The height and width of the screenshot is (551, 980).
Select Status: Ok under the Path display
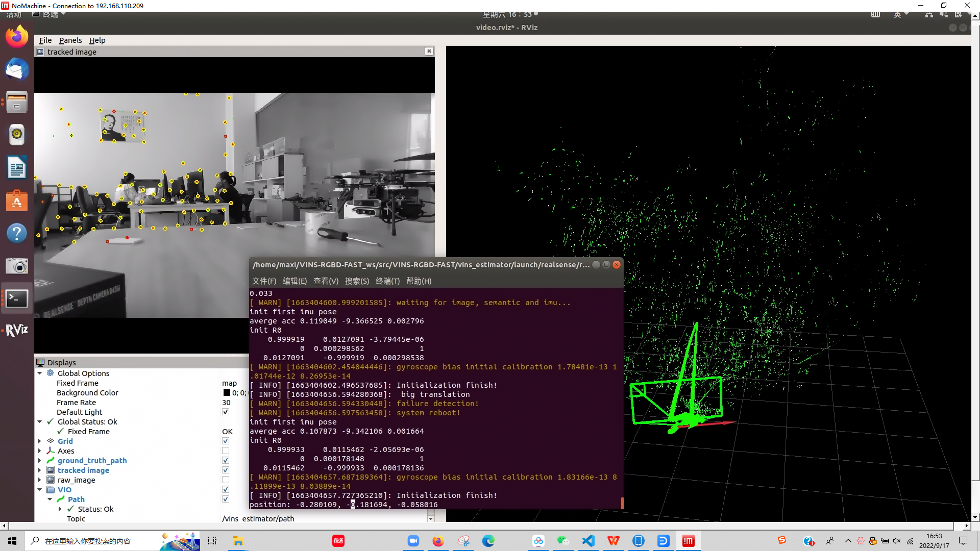click(x=95, y=509)
